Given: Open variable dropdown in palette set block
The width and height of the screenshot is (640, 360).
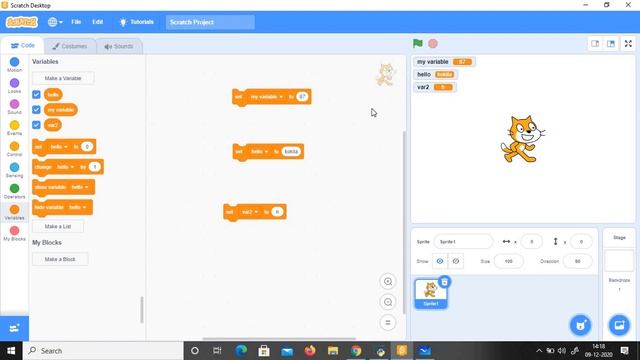Looking at the screenshot, I should click(59, 147).
